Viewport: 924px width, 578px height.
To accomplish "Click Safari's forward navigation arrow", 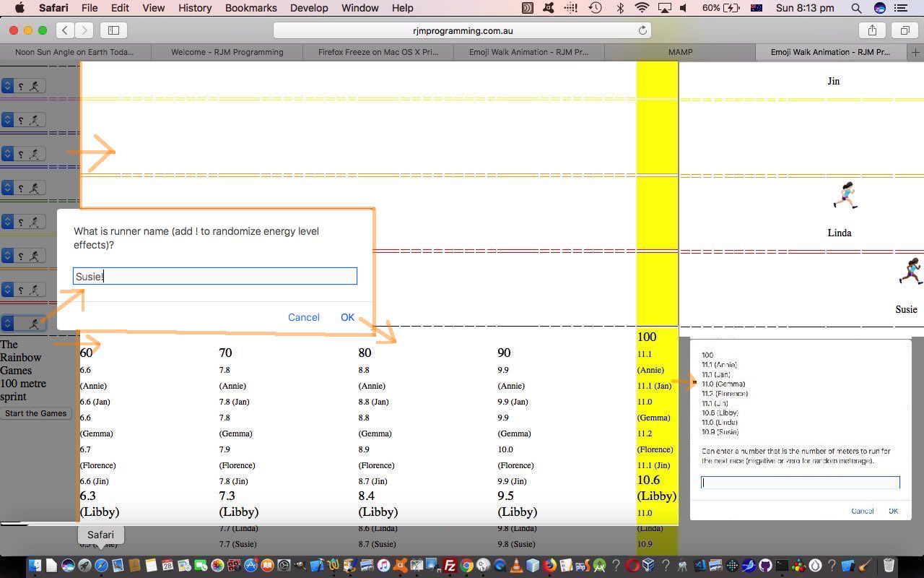I will (x=84, y=30).
